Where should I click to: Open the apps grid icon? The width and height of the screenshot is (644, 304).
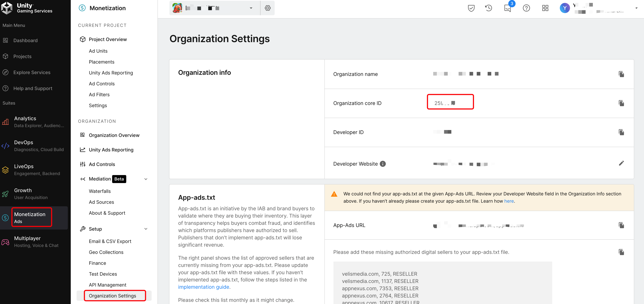(x=545, y=8)
